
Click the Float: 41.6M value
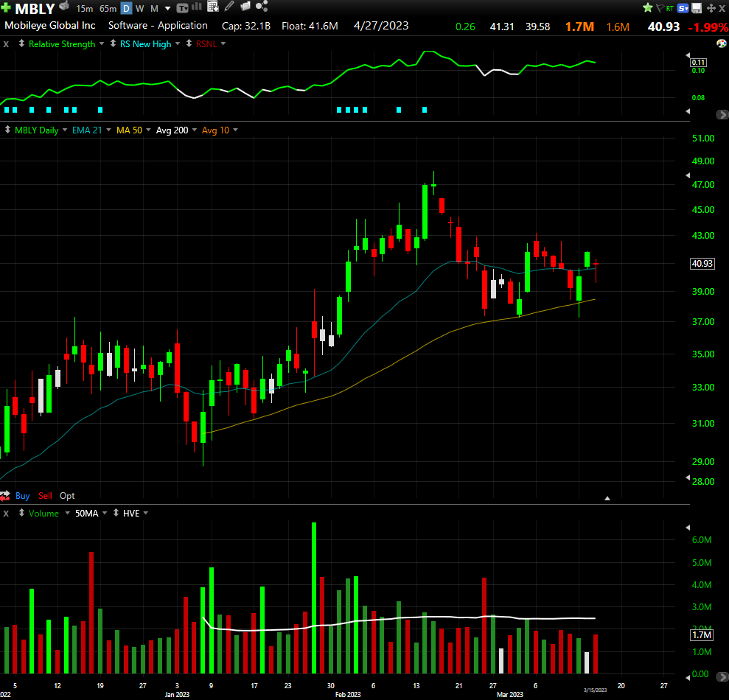click(310, 26)
